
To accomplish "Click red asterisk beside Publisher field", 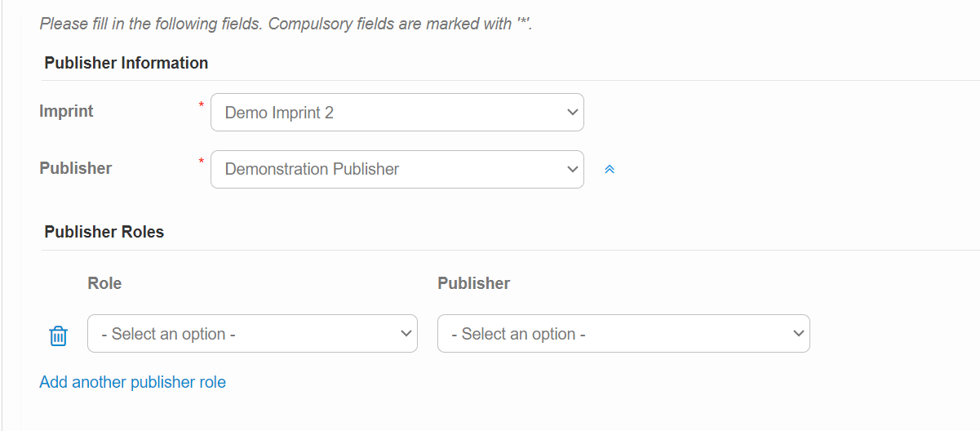I will 202,162.
